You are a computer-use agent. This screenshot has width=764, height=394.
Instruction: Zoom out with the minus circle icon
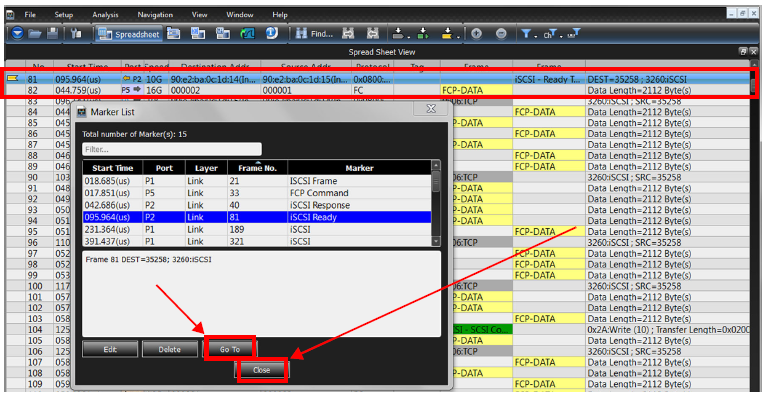(x=501, y=34)
